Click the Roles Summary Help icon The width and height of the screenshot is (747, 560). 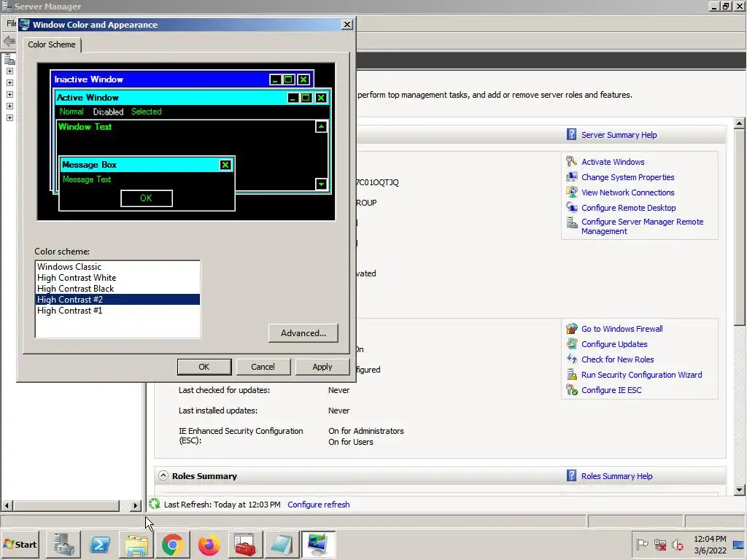571,475
